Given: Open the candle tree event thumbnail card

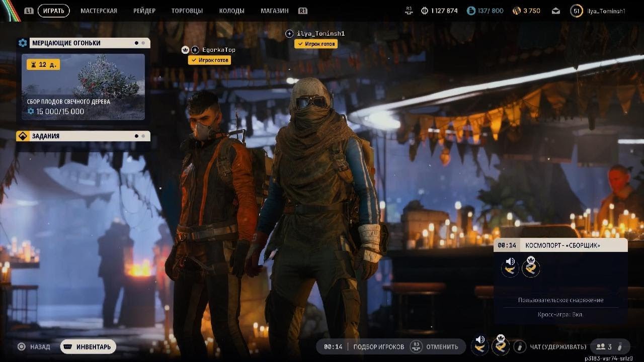Looking at the screenshot, I should (83, 87).
